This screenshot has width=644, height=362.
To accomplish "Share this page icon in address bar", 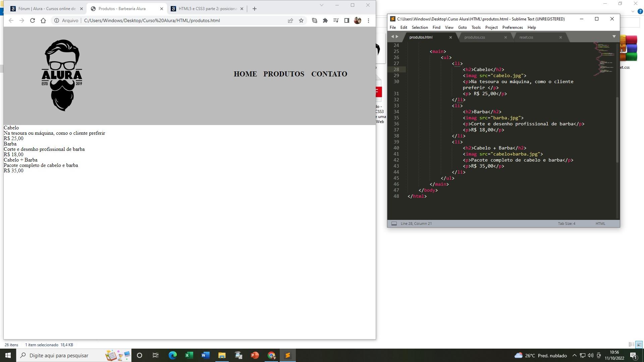I will click(290, 20).
